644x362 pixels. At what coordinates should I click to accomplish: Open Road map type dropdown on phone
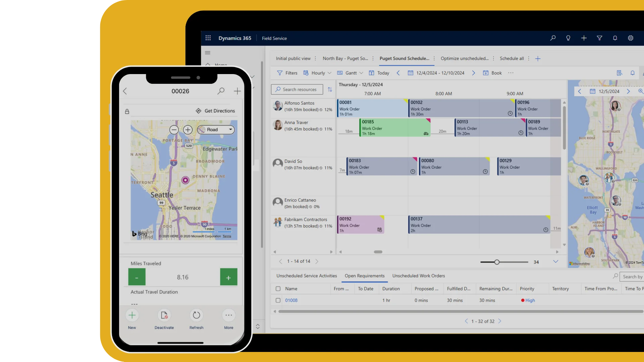click(x=216, y=130)
